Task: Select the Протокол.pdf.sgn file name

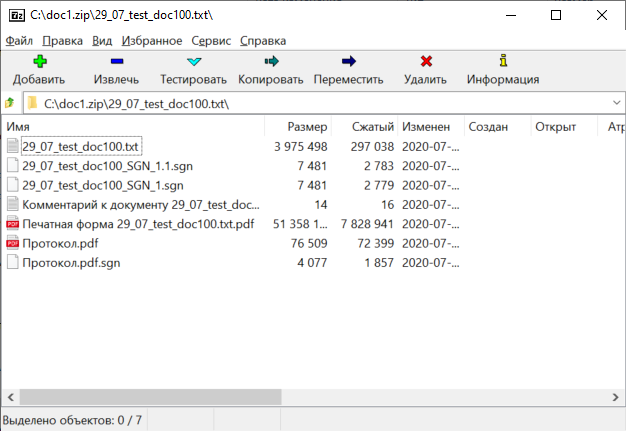Action: [71, 263]
